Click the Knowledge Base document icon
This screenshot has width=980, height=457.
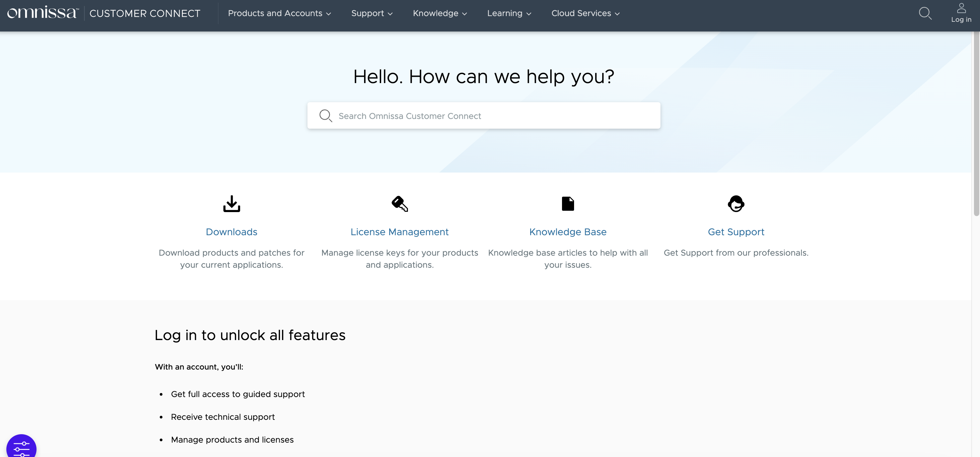click(568, 204)
